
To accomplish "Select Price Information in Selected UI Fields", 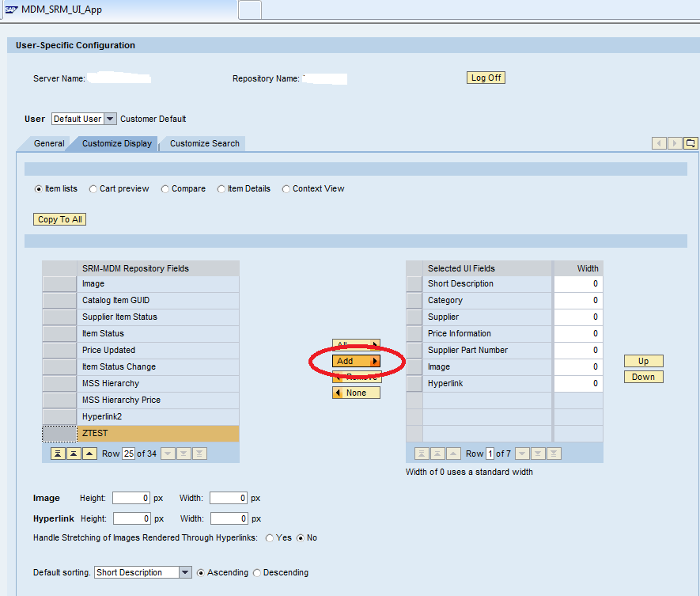I will 487,334.
